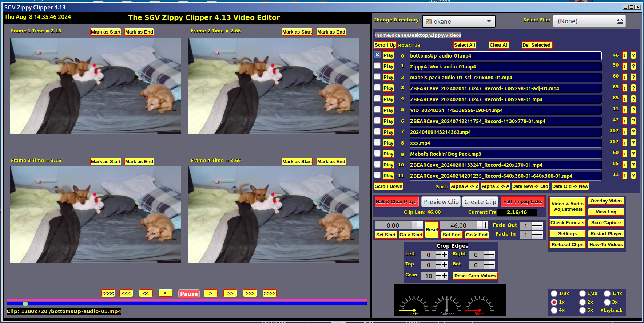Click reorder arrows icon for 20240409143214362.mp4

click(625, 132)
